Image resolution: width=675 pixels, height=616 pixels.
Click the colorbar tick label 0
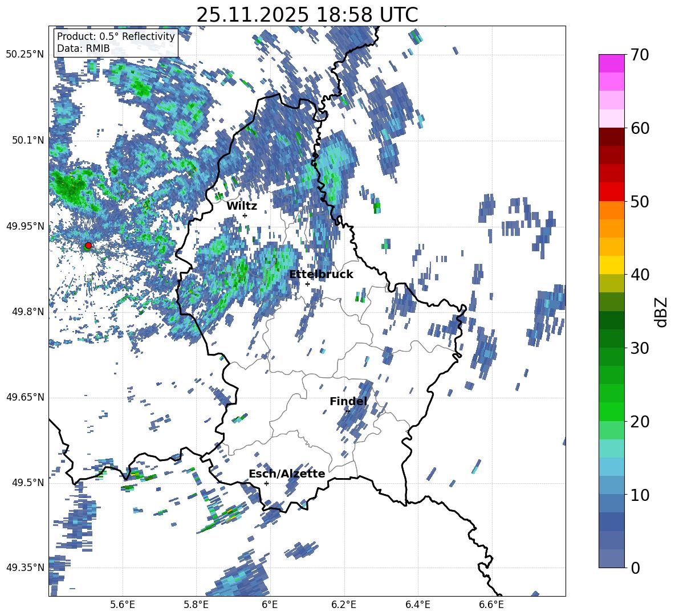point(635,568)
